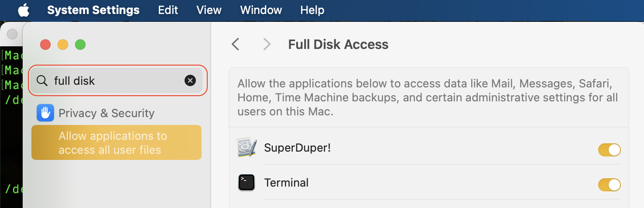The height and width of the screenshot is (208, 644).
Task: Open the Edit menu
Action: (168, 10)
